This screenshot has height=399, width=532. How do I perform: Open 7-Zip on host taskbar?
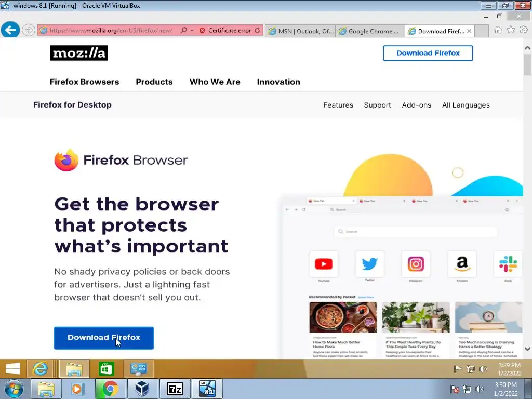pos(175,389)
